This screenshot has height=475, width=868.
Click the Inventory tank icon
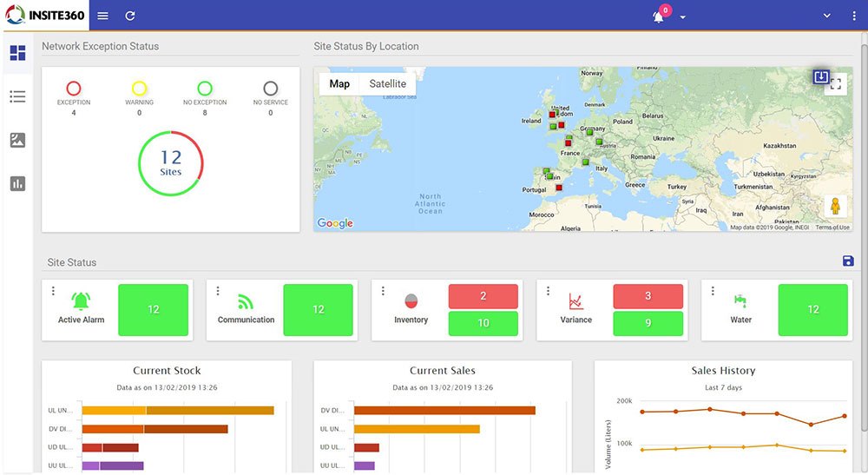pyautogui.click(x=411, y=301)
